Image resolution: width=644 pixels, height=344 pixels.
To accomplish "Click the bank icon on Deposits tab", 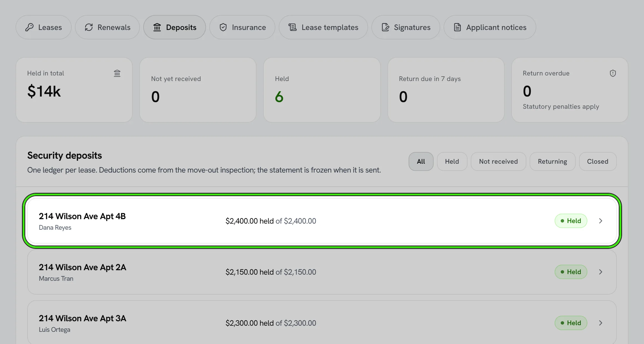I will 157,27.
